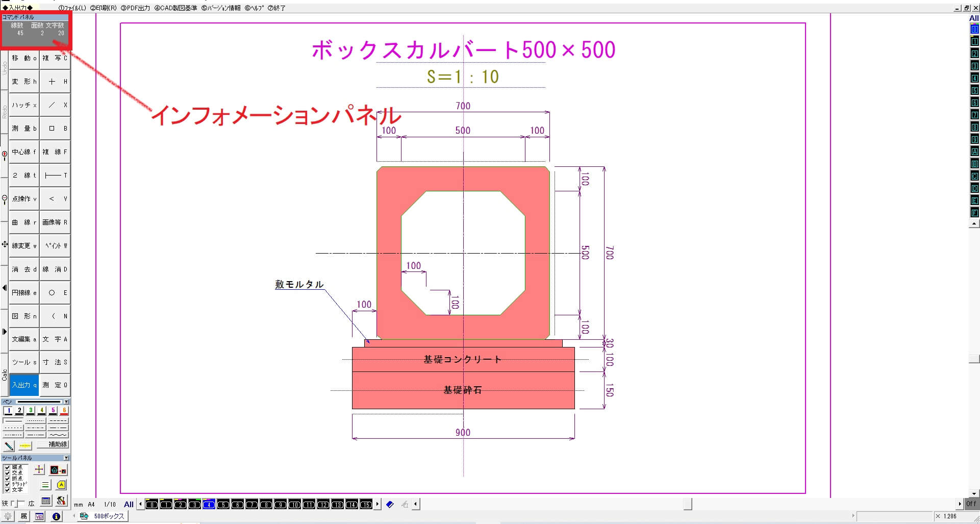Screen dimensions: 980x524
Task: Select the 移動 (move) command
Action: (23, 58)
